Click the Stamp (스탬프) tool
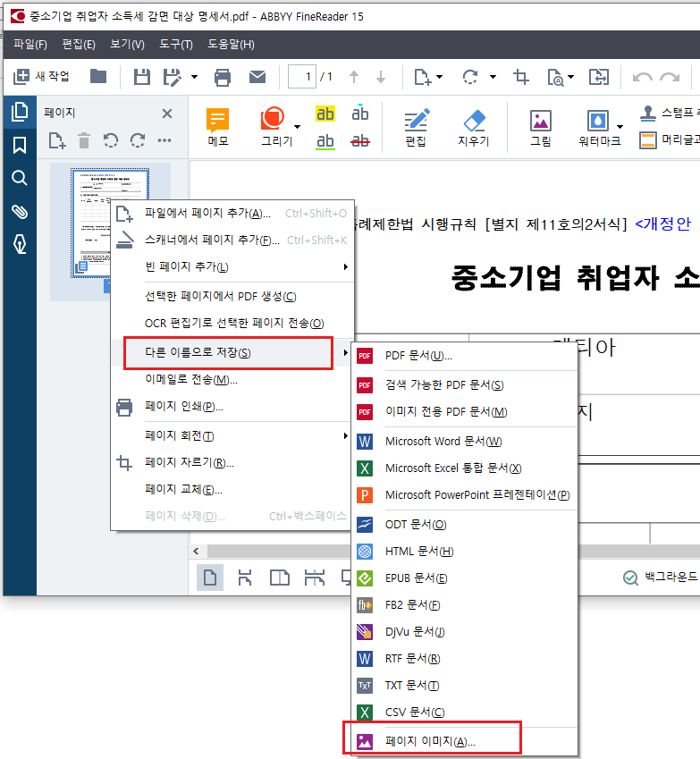700x759 pixels. click(x=670, y=113)
